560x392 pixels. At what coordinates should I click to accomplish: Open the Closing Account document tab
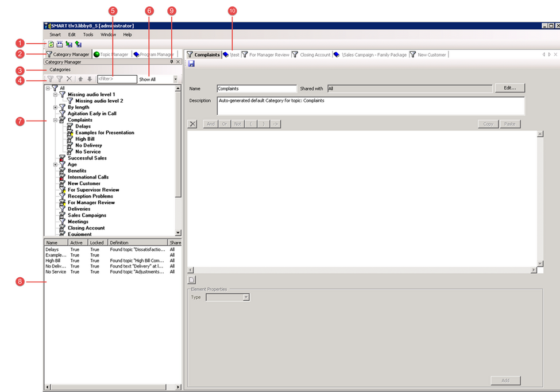point(311,55)
